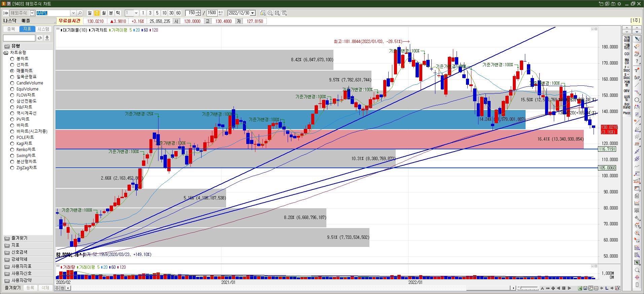Select the red crosshair tool
Viewport: 644px width, 294px height.
pos(637,278)
